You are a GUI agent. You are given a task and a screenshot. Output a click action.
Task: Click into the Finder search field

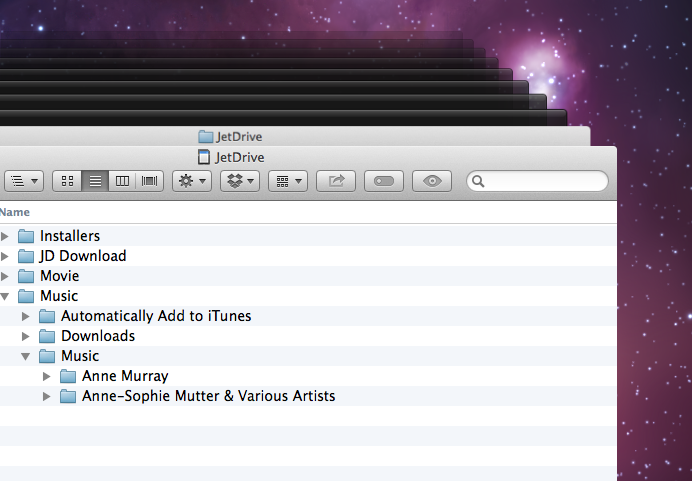point(538,181)
